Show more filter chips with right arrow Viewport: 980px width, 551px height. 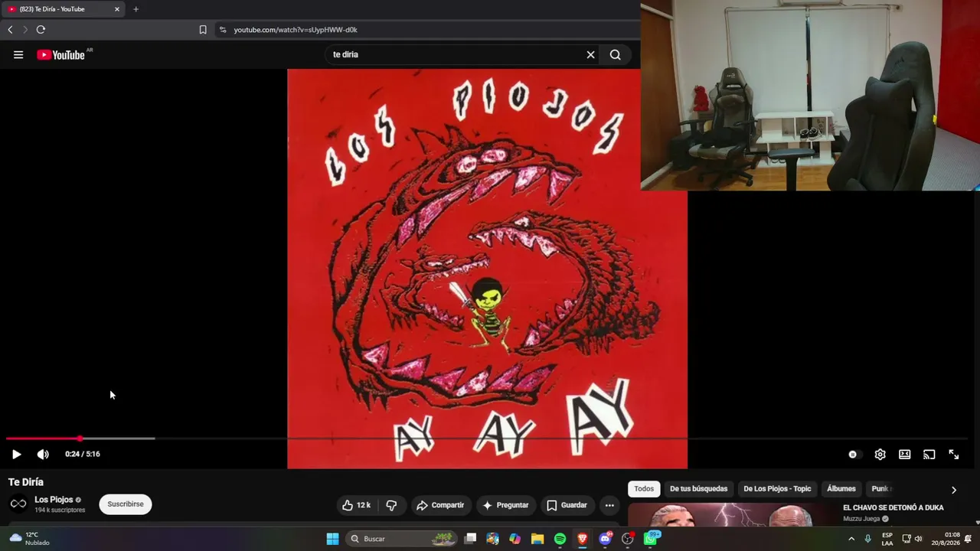click(x=953, y=490)
